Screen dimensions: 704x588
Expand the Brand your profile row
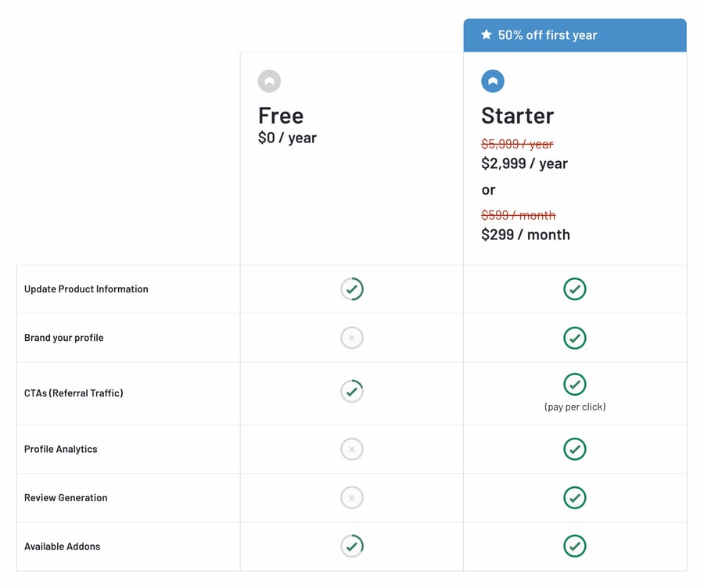click(65, 338)
